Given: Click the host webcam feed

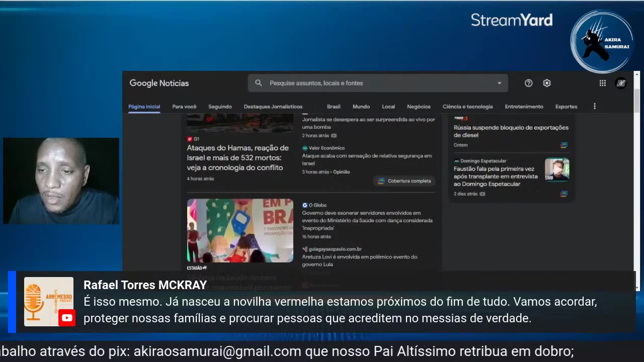Looking at the screenshot, I should 61,181.
